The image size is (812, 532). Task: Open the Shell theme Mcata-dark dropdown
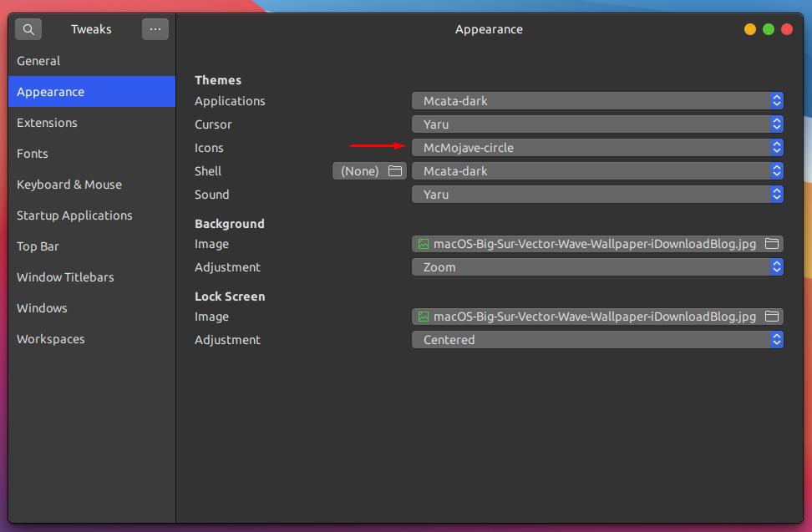coord(597,170)
